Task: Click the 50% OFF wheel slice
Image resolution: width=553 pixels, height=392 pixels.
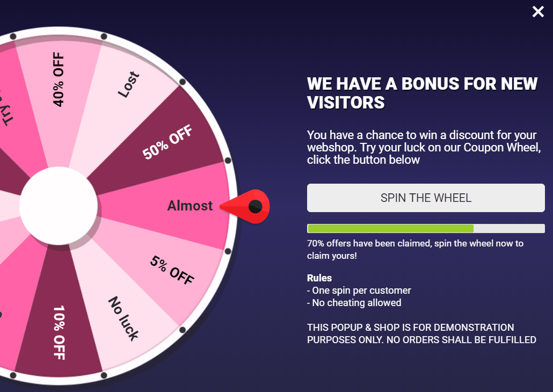Action: 167,142
